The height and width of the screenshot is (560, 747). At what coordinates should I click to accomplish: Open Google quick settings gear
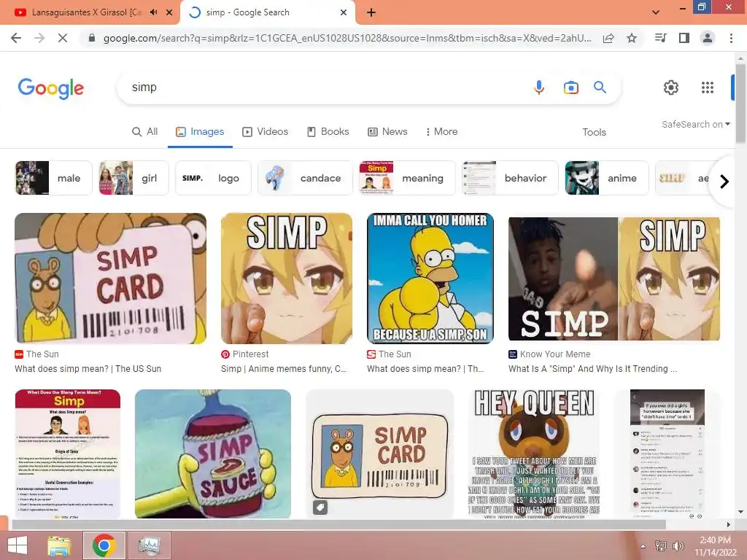[x=671, y=87]
